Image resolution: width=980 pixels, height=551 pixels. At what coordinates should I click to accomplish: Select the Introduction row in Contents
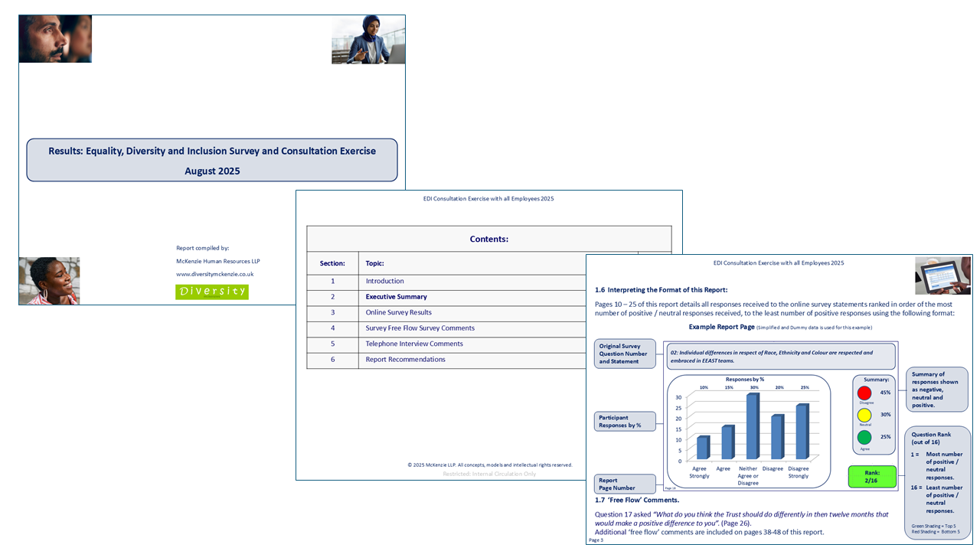(384, 281)
